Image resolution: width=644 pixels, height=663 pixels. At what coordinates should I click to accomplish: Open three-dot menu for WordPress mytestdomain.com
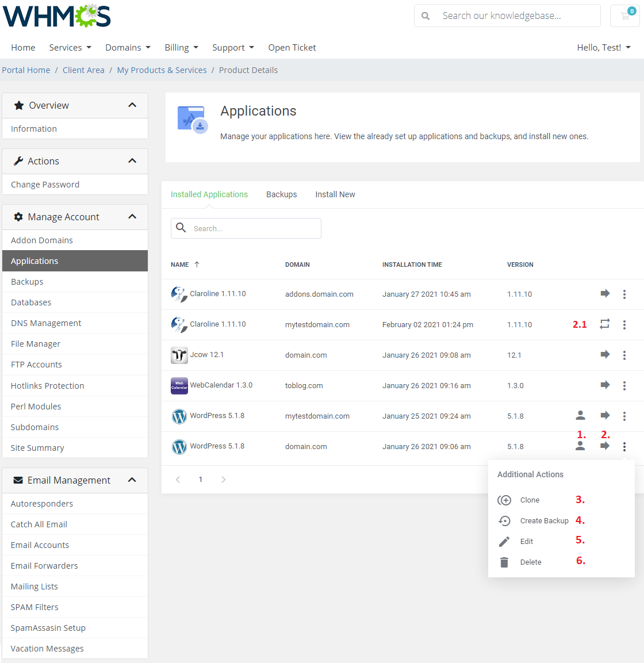(x=624, y=416)
